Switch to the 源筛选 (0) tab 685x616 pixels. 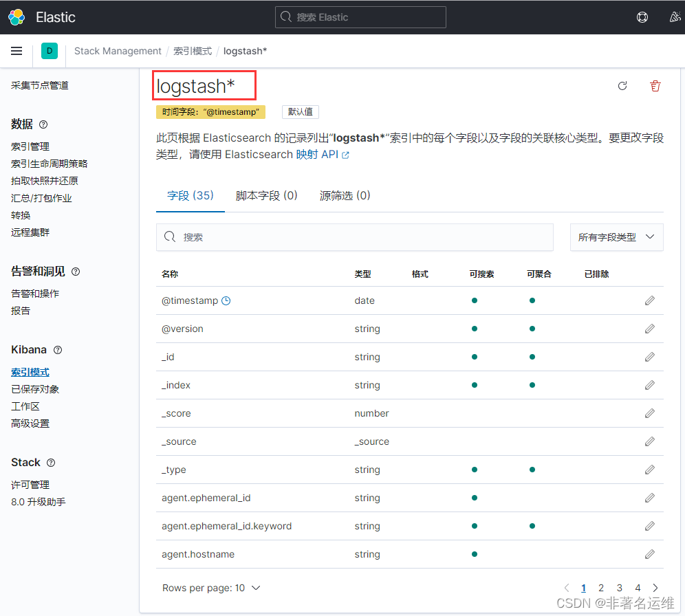tap(345, 195)
